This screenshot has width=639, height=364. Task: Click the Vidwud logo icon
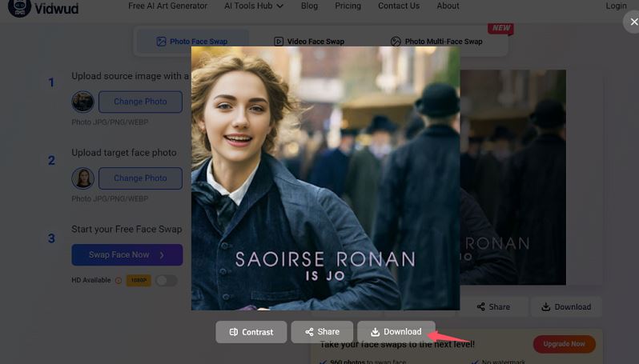coord(19,7)
